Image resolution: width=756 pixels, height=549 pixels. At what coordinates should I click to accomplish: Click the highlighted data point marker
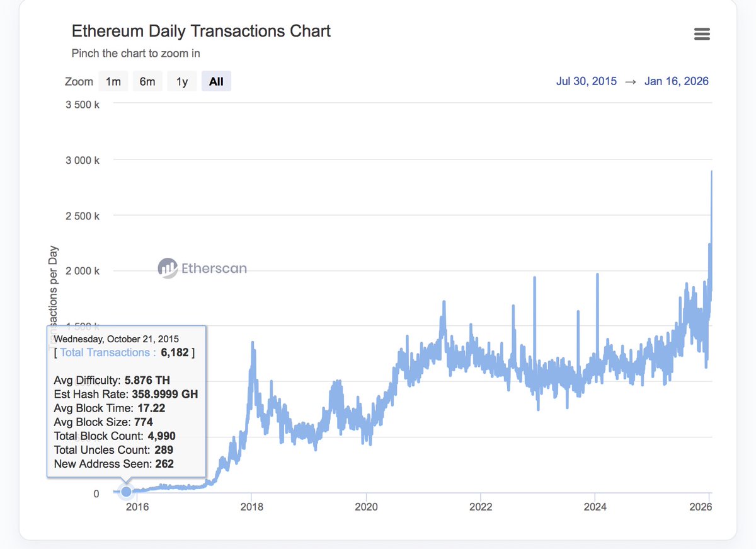pyautogui.click(x=126, y=491)
